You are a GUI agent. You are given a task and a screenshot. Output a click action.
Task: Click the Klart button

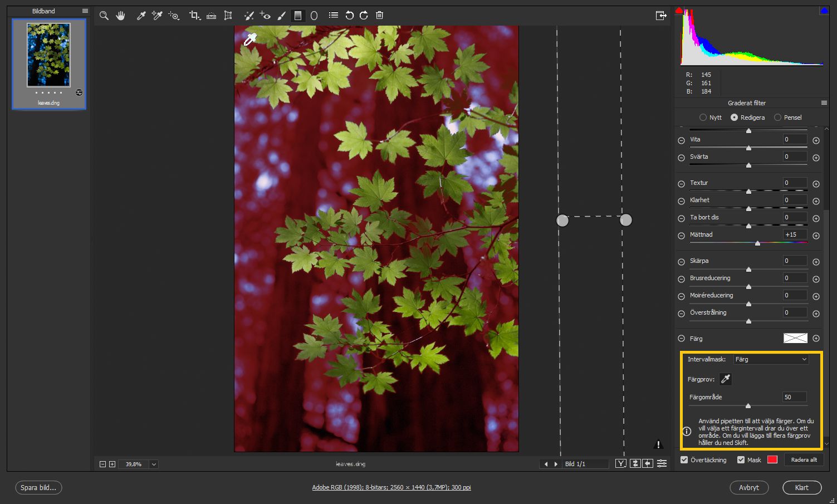click(x=801, y=487)
